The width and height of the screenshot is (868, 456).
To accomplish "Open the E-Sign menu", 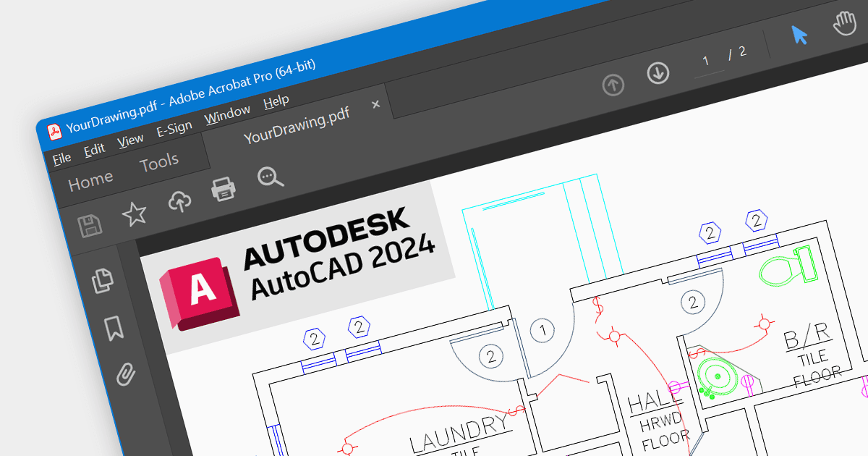I will [x=174, y=130].
